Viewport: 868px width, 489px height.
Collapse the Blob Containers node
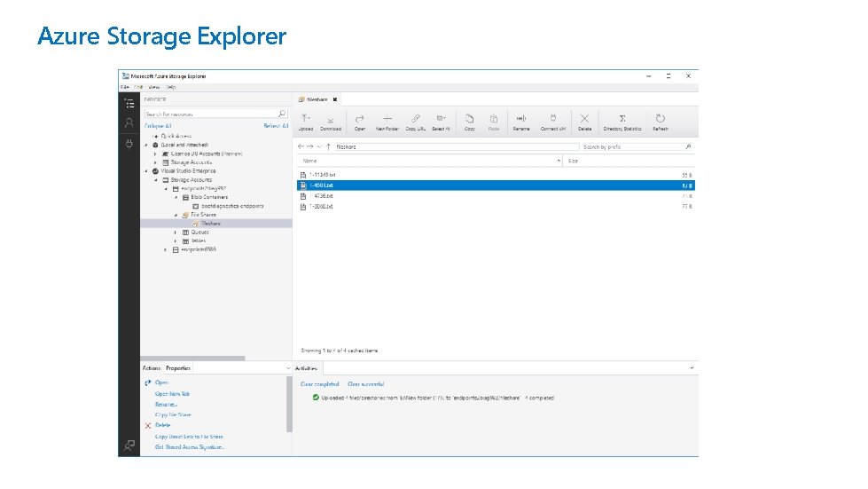pyautogui.click(x=176, y=197)
